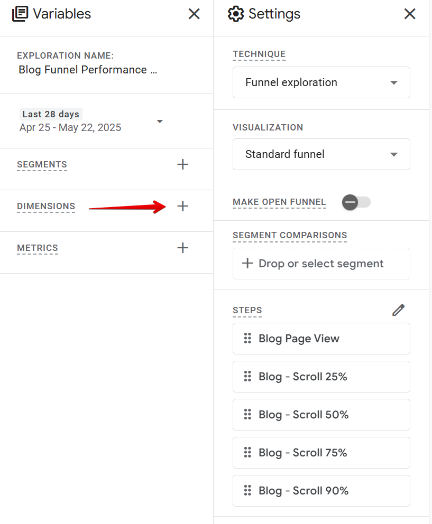Close the Variables panel
The width and height of the screenshot is (432, 524).
(194, 14)
